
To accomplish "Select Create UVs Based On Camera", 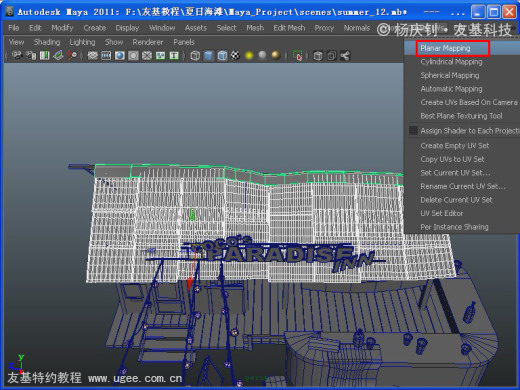I will [x=469, y=102].
